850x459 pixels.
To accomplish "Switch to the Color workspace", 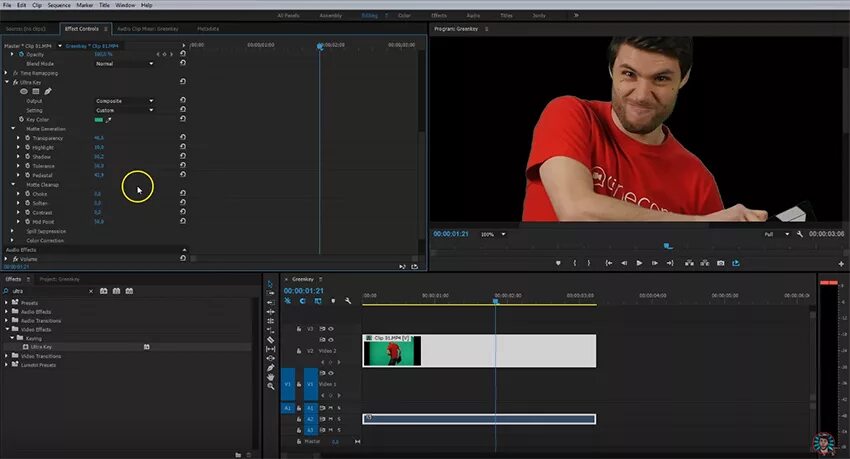I will 404,15.
